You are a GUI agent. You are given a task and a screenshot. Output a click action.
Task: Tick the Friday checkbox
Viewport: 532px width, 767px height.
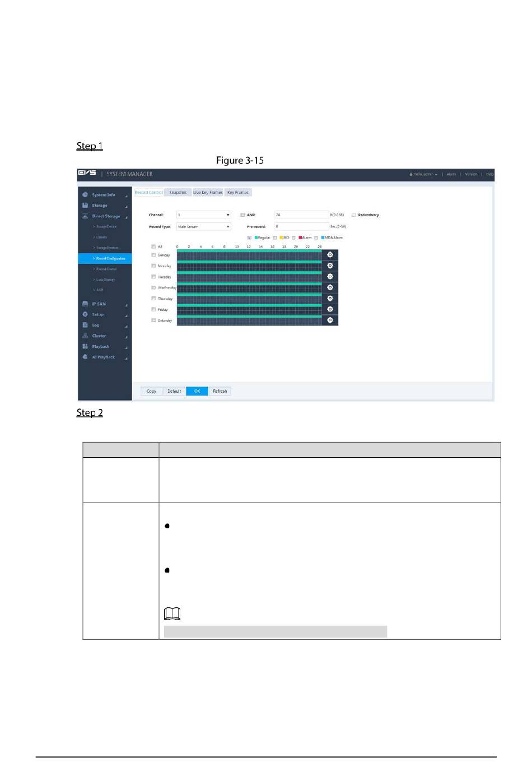pyautogui.click(x=153, y=309)
